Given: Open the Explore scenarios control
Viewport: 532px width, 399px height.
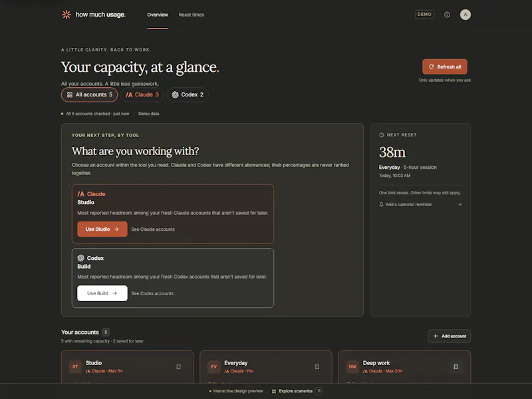Looking at the screenshot, I should pyautogui.click(x=295, y=391).
